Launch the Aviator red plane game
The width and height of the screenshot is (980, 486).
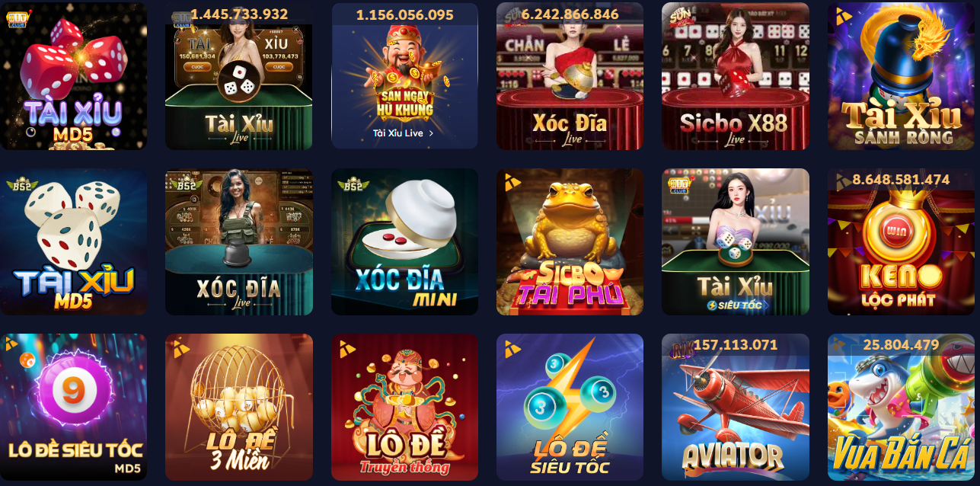tap(736, 407)
